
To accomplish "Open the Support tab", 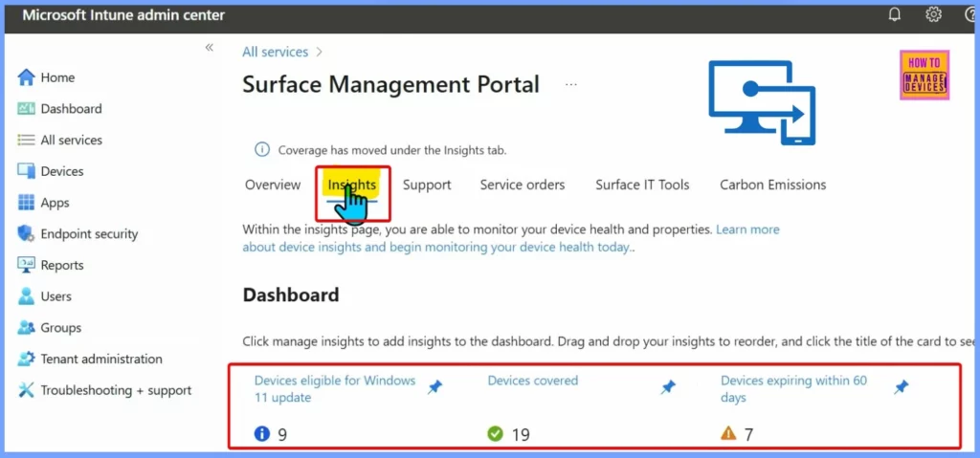I will 427,185.
